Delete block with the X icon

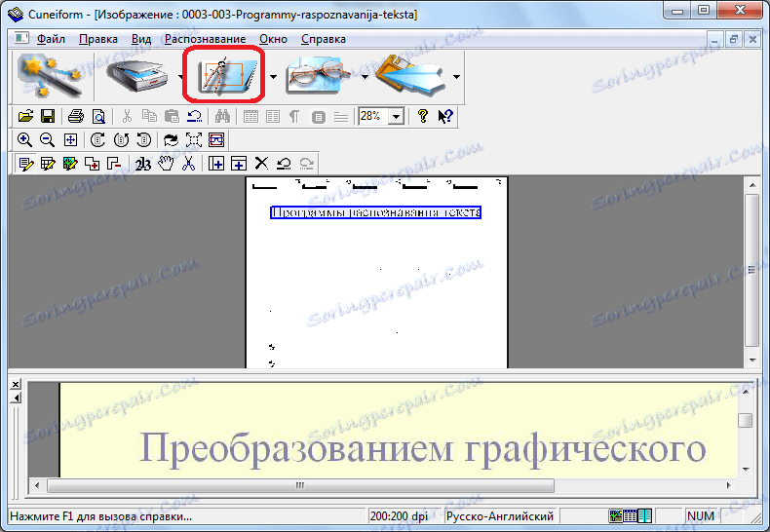coord(262,164)
